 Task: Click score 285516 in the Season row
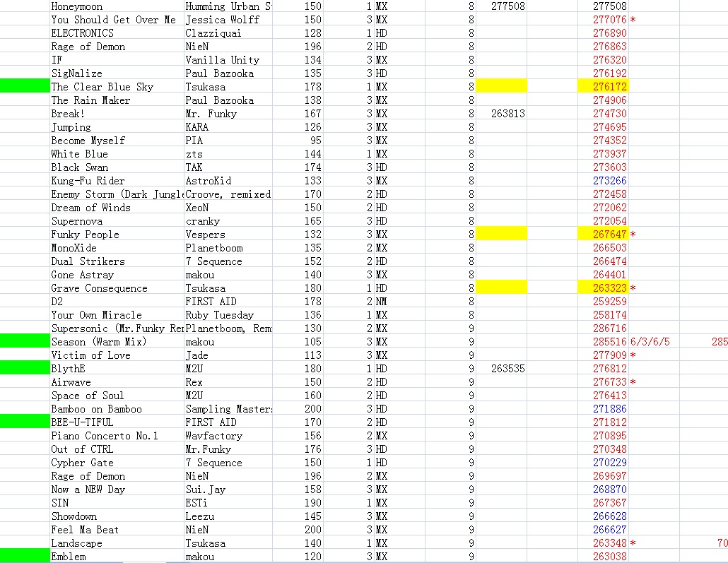click(603, 342)
